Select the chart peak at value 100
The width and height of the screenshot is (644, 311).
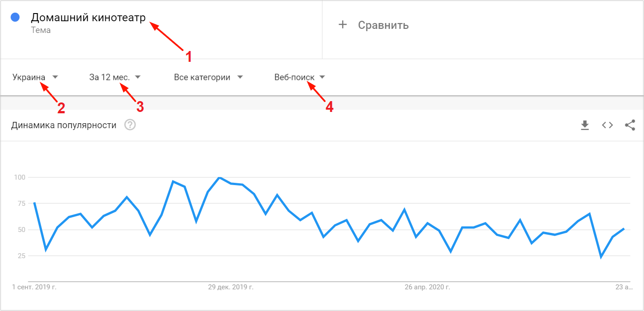point(219,177)
